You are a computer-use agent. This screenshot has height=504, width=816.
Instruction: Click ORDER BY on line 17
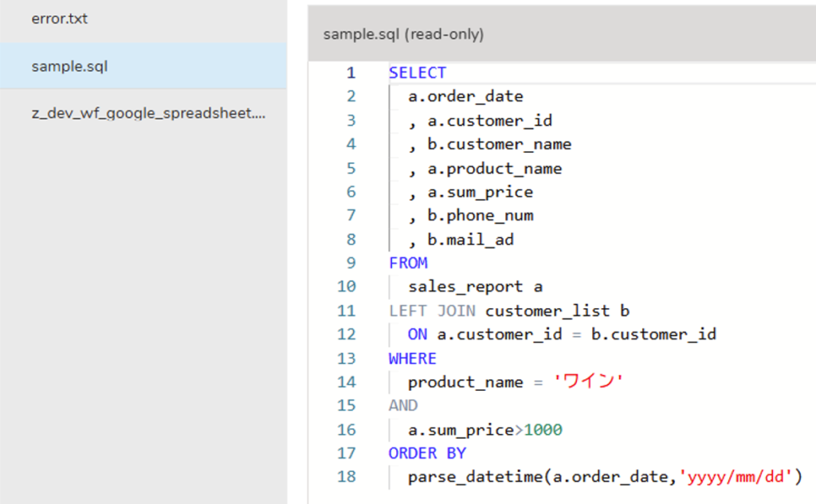tap(427, 454)
